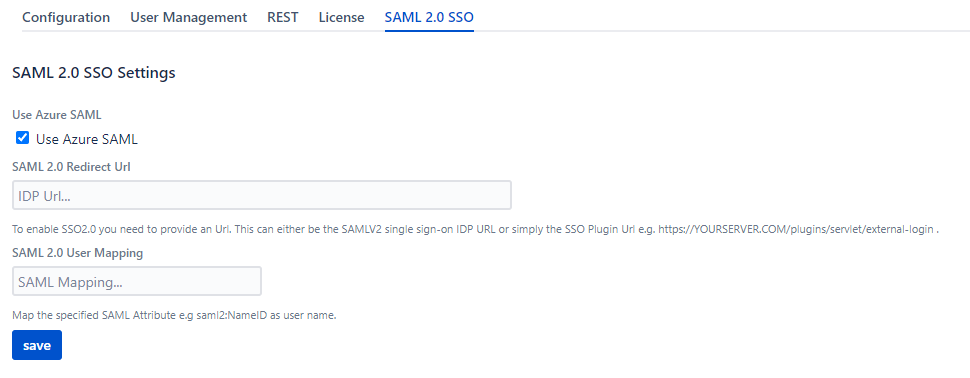The image size is (970, 378).
Task: Click the saml2:NameID text in the hint
Action: (233, 316)
